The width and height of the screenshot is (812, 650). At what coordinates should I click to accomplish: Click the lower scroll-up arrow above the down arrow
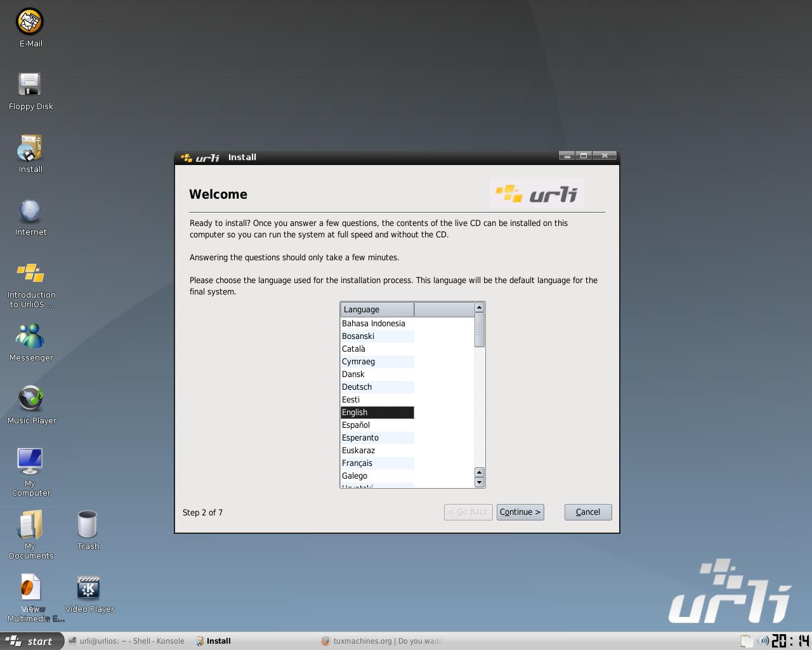(x=480, y=473)
